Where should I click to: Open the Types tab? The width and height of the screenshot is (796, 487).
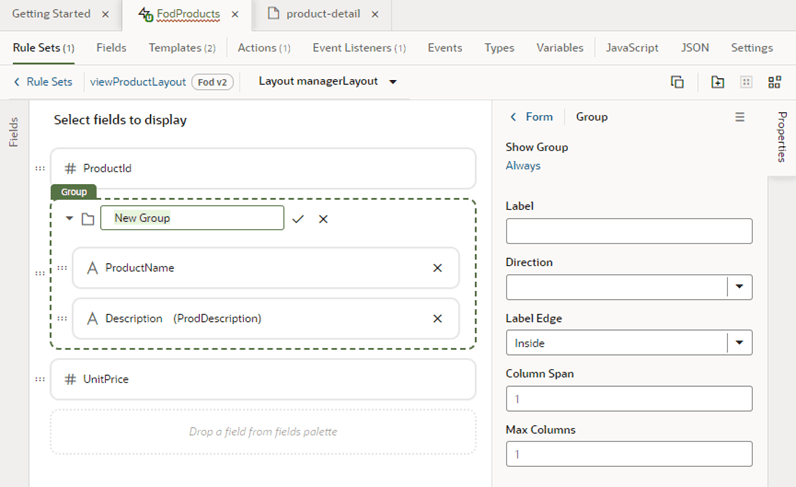499,48
